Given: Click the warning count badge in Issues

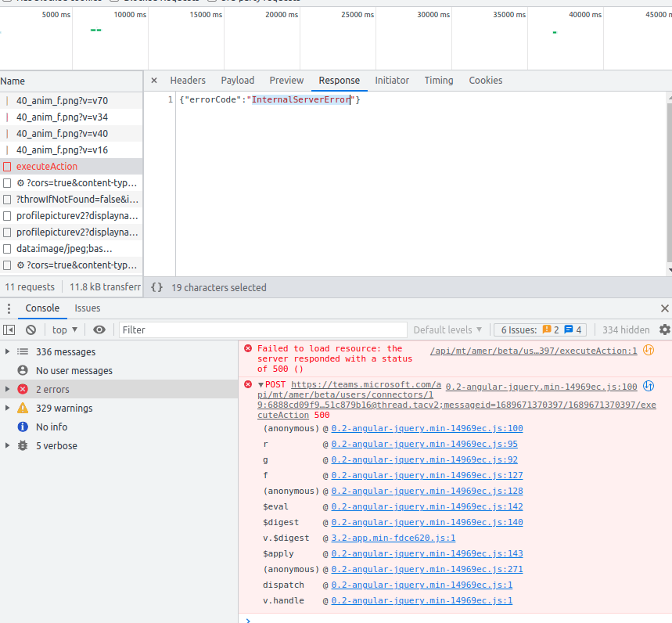Looking at the screenshot, I should (551, 330).
